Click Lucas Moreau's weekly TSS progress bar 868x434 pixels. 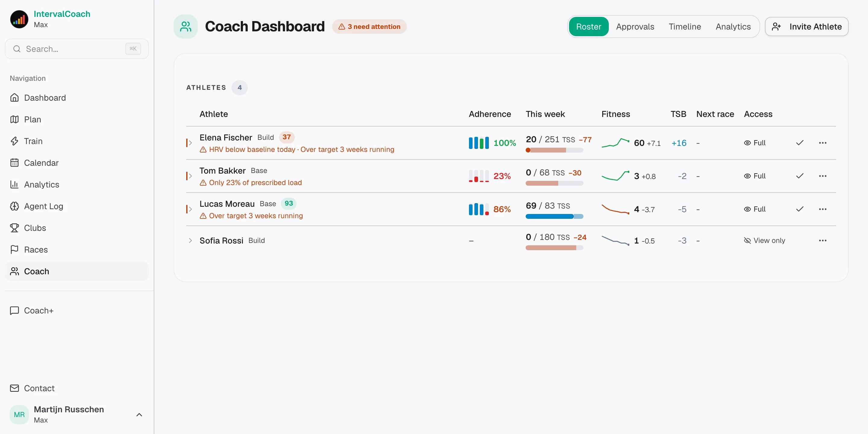coord(554,216)
